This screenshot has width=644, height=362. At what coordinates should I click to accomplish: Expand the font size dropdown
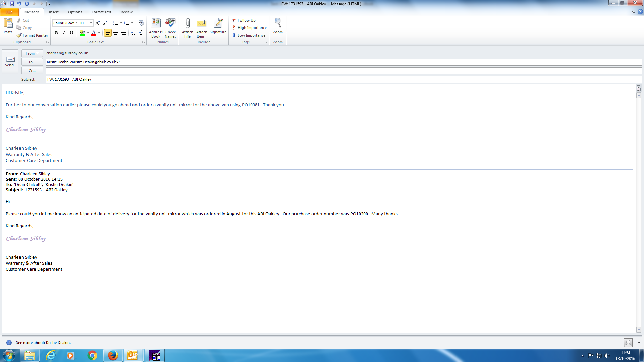pyautogui.click(x=91, y=23)
